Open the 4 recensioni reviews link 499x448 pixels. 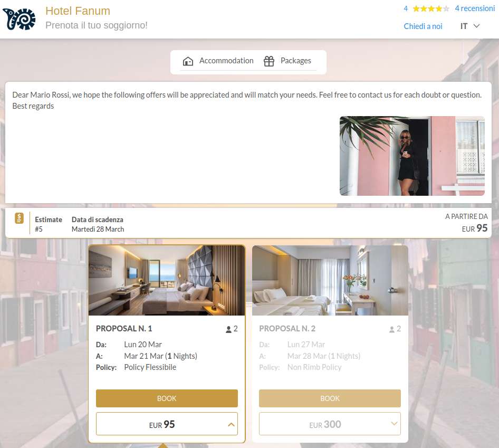click(475, 8)
